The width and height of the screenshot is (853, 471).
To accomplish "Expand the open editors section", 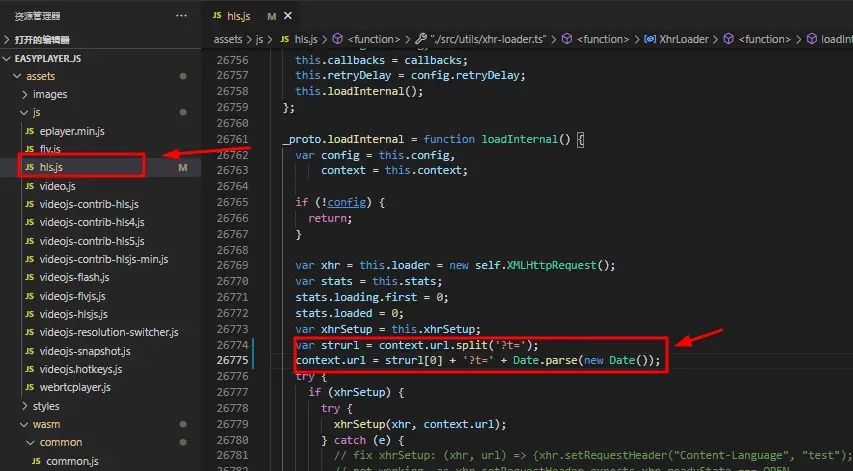I will (x=8, y=39).
